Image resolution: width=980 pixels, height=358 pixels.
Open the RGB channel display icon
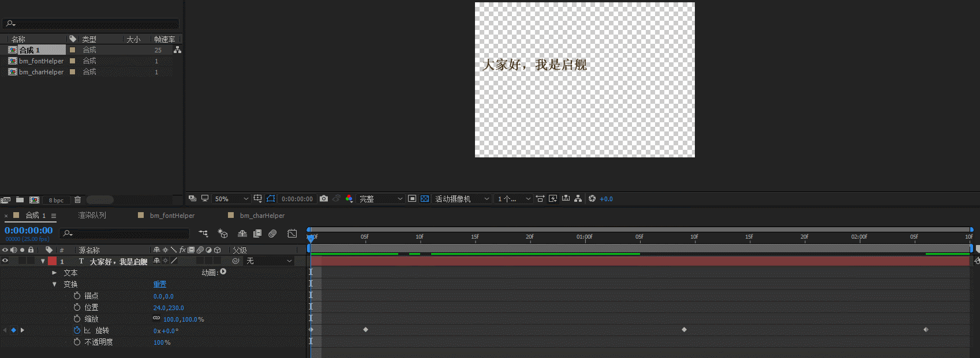(349, 198)
